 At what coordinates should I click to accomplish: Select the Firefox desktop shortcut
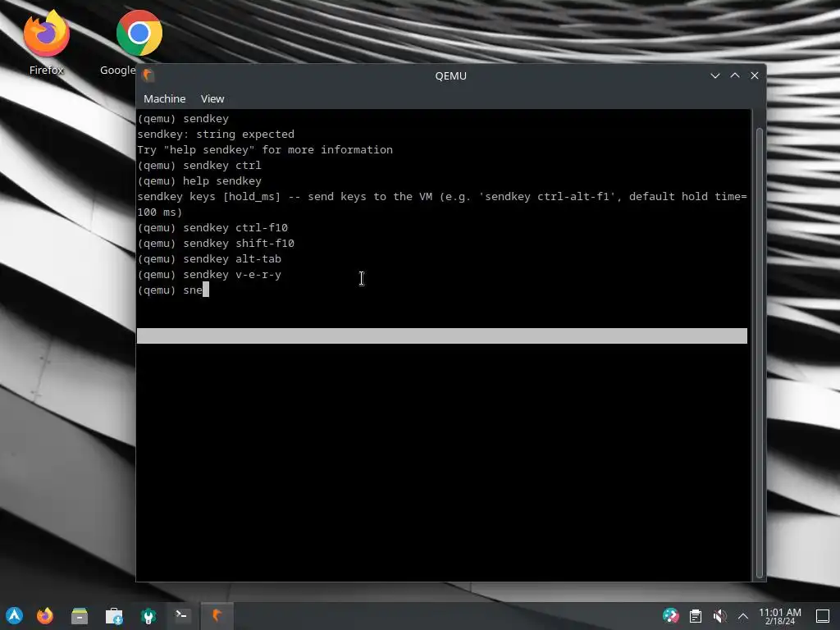[x=46, y=43]
